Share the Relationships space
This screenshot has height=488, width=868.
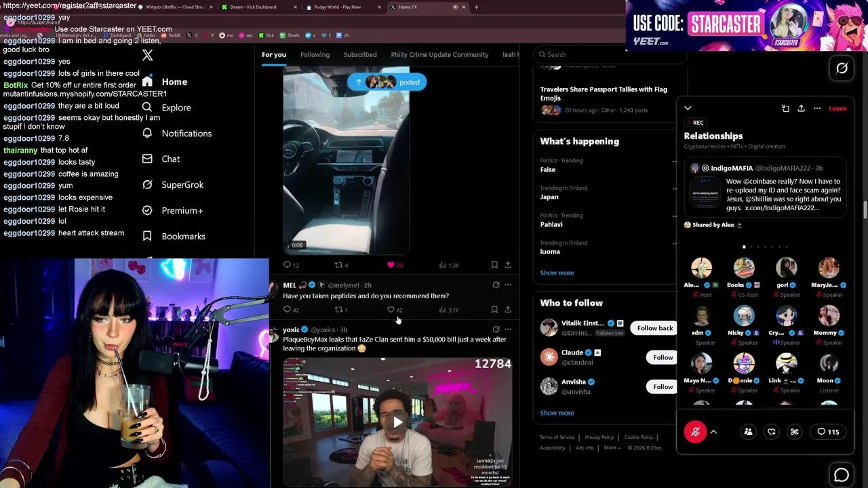(801, 108)
